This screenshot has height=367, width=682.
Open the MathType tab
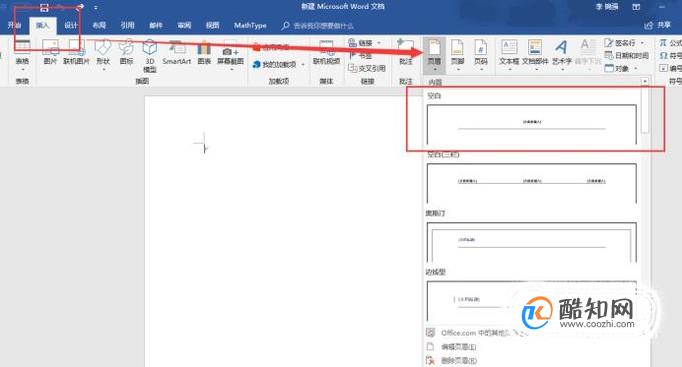pyautogui.click(x=250, y=25)
